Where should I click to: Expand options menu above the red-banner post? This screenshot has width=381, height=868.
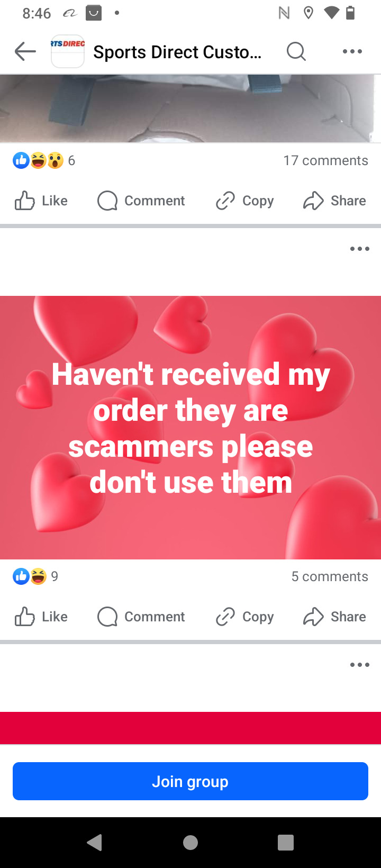click(x=360, y=665)
